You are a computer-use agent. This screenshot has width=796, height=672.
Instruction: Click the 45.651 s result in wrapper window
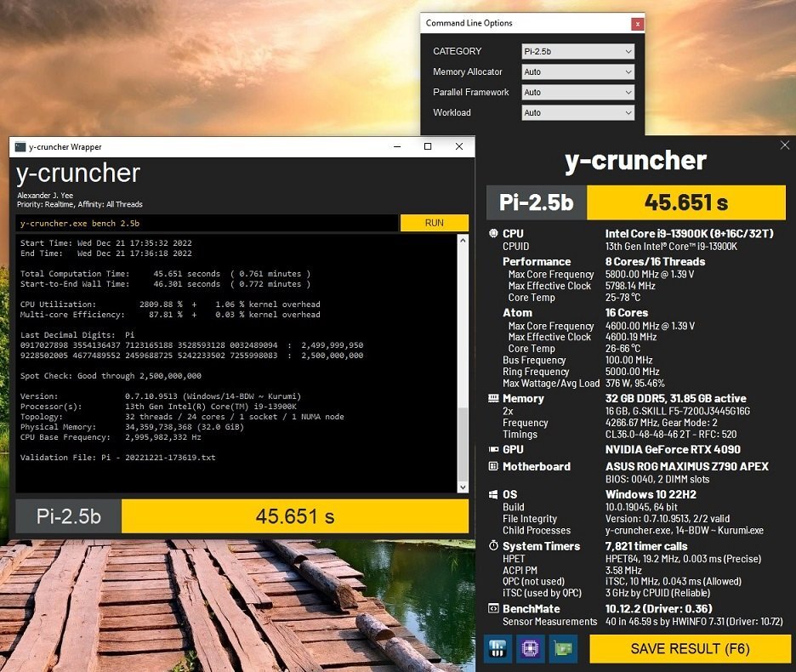pos(294,516)
